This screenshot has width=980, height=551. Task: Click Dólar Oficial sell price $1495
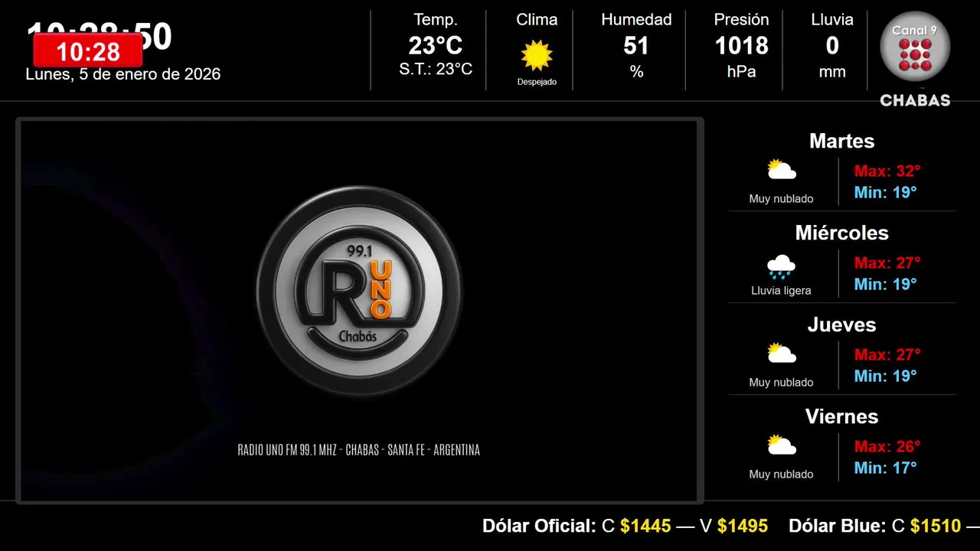[743, 526]
